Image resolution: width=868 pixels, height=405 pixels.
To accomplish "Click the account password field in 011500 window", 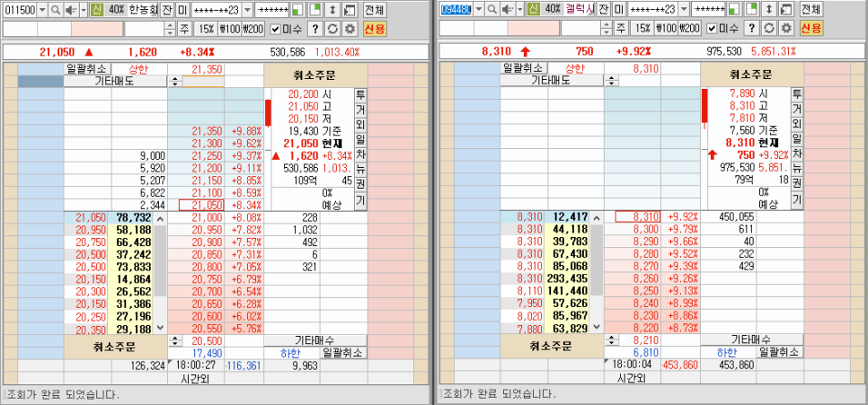I will click(271, 9).
